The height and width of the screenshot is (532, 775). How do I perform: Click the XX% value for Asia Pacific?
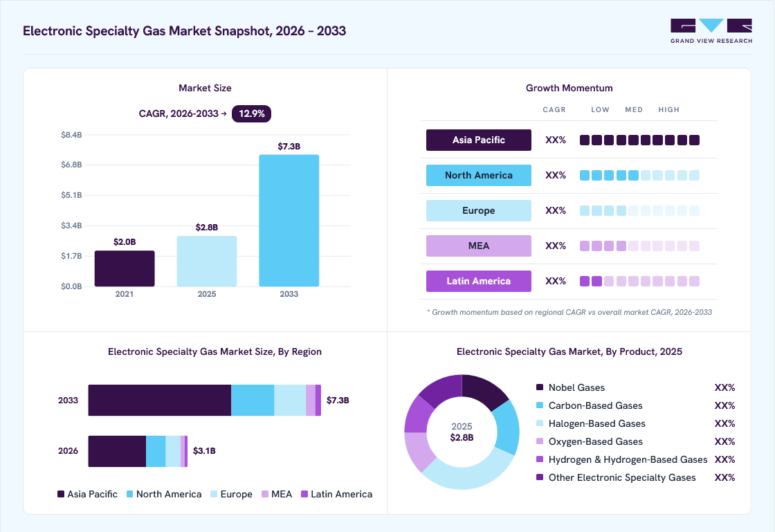556,140
